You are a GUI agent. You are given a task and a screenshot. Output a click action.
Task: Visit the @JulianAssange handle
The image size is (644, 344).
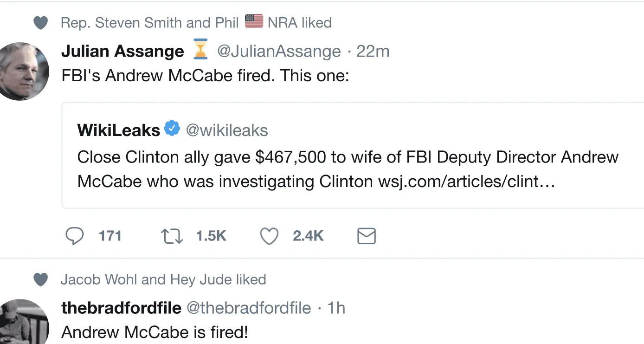pos(279,51)
